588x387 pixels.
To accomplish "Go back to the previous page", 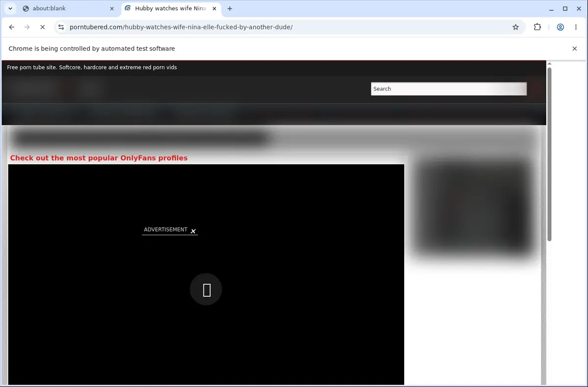I will coord(12,27).
